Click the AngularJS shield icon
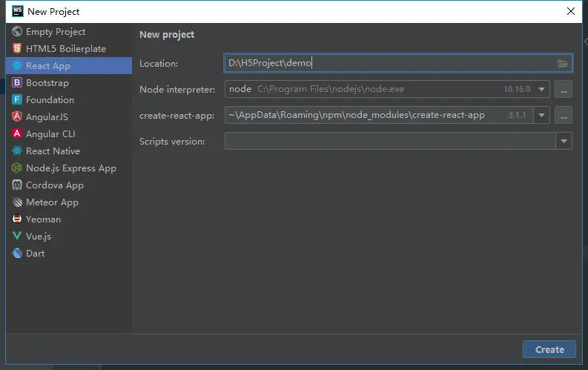The image size is (588, 370). [x=17, y=116]
